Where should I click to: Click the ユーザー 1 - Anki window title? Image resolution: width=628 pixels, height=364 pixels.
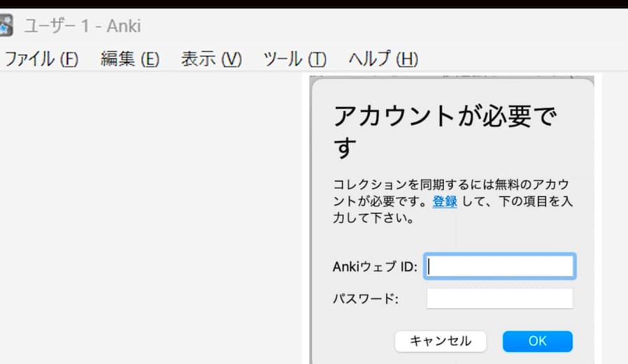pyautogui.click(x=83, y=27)
